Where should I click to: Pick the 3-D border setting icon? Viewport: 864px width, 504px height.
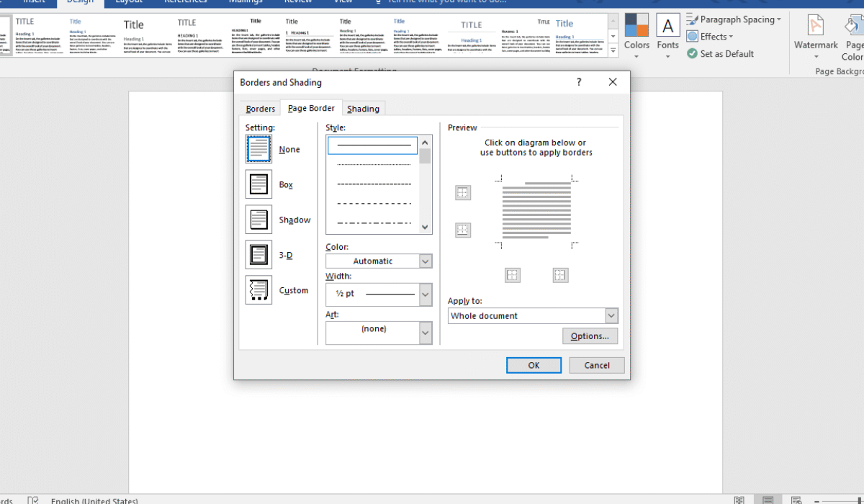coord(258,255)
